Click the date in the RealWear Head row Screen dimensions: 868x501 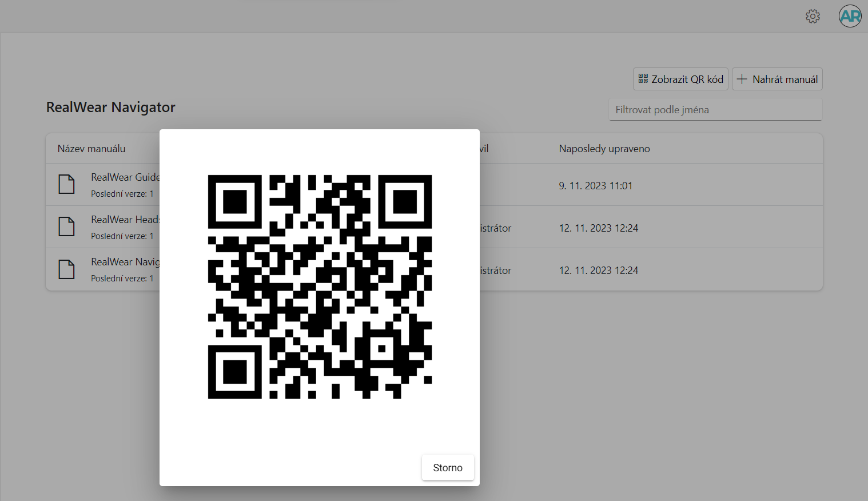click(x=599, y=228)
